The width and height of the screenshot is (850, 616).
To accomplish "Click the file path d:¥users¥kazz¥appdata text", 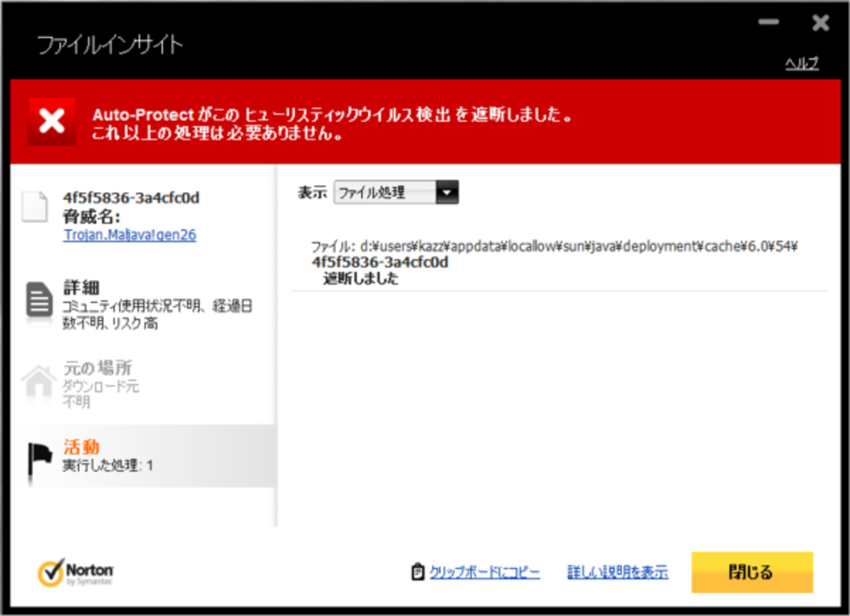I will pos(554,247).
